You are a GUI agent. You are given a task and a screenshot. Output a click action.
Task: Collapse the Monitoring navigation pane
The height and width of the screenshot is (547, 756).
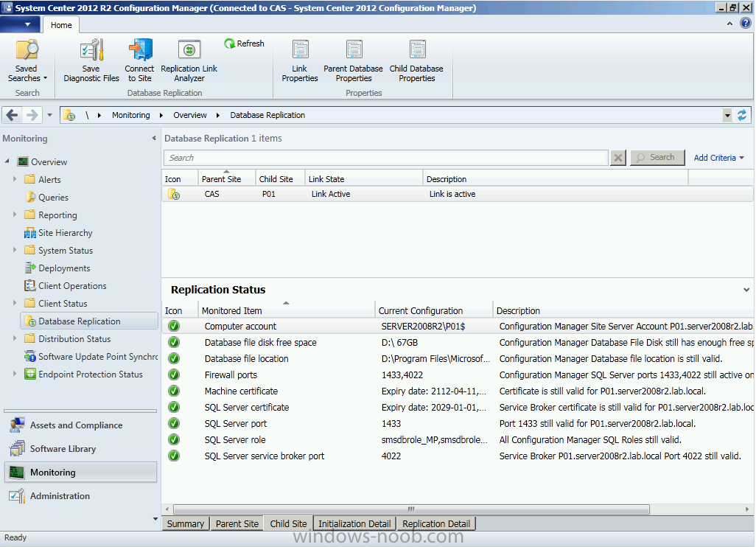click(x=154, y=139)
